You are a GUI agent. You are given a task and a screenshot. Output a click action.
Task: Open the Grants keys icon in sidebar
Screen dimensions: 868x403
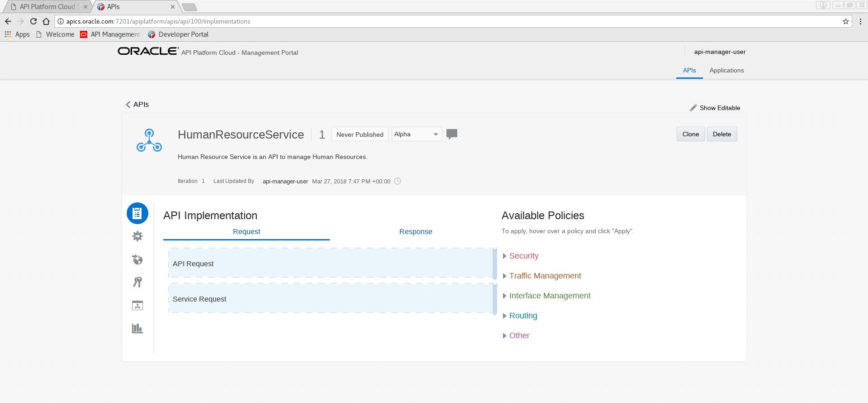pos(138,282)
